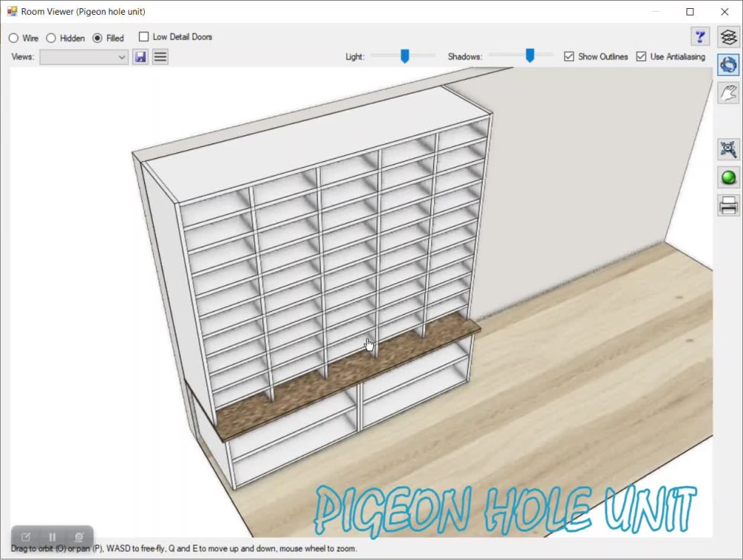The height and width of the screenshot is (560, 743).
Task: Click the Room Viewer app title icon
Action: [12, 11]
